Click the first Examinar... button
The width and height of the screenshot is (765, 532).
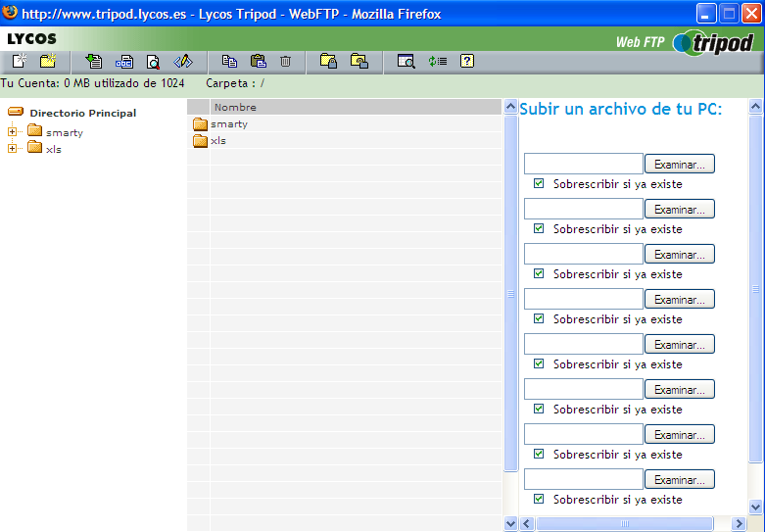click(x=680, y=164)
